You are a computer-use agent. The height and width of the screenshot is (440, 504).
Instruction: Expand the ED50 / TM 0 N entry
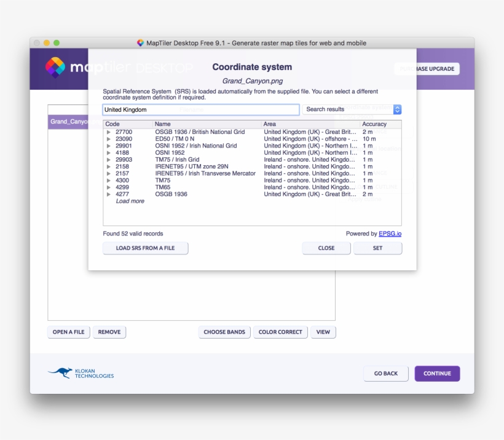click(109, 139)
